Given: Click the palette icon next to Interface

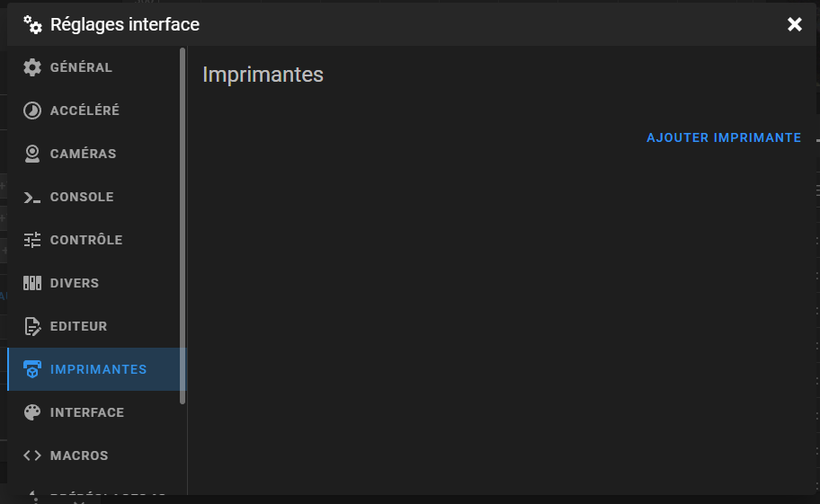Looking at the screenshot, I should click(x=31, y=412).
